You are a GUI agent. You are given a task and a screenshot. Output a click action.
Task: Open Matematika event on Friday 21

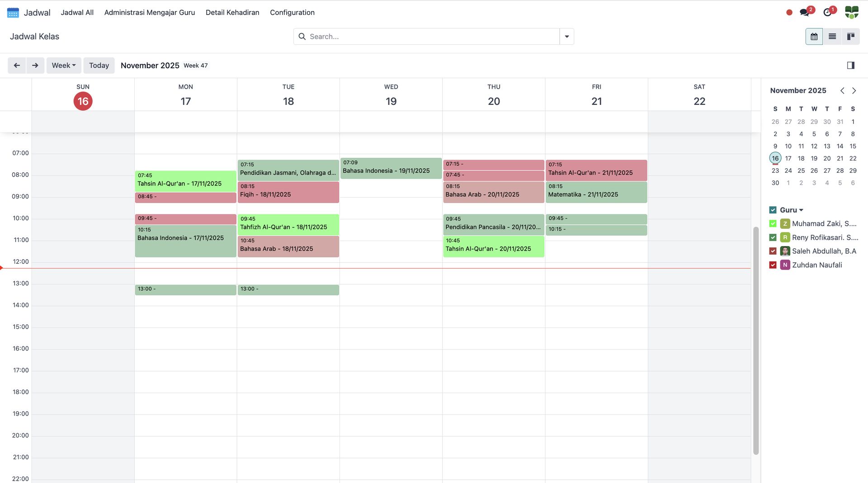pos(596,192)
